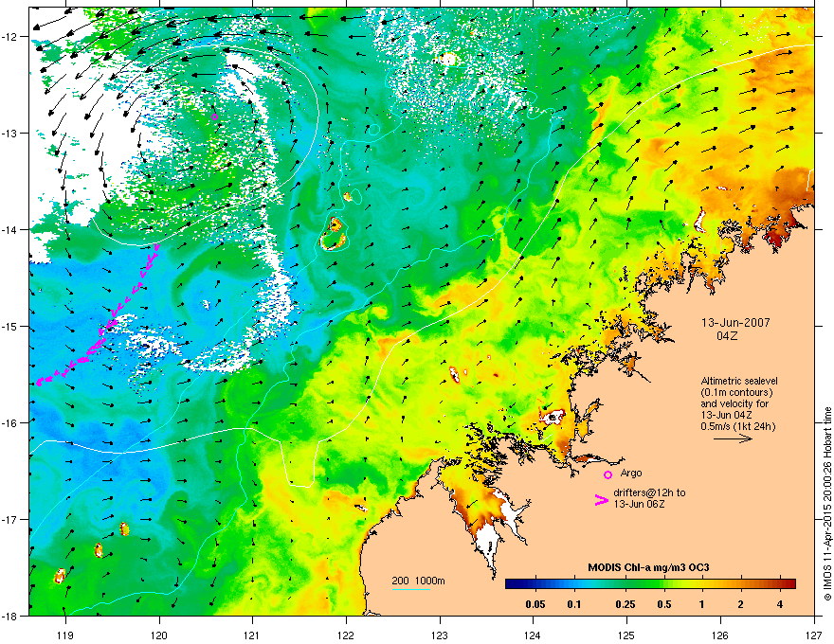Click the magenta Argo circle symbol in legend
This screenshot has width=834, height=644.
tap(607, 474)
